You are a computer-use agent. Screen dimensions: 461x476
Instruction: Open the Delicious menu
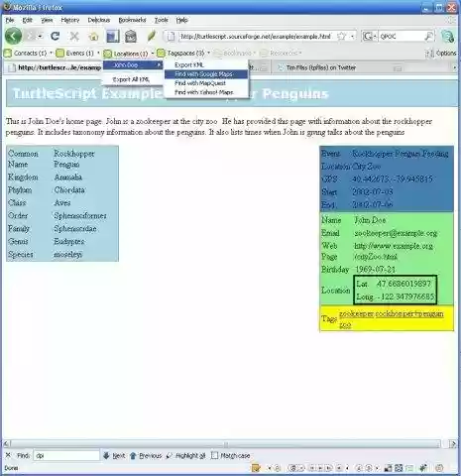point(98,20)
